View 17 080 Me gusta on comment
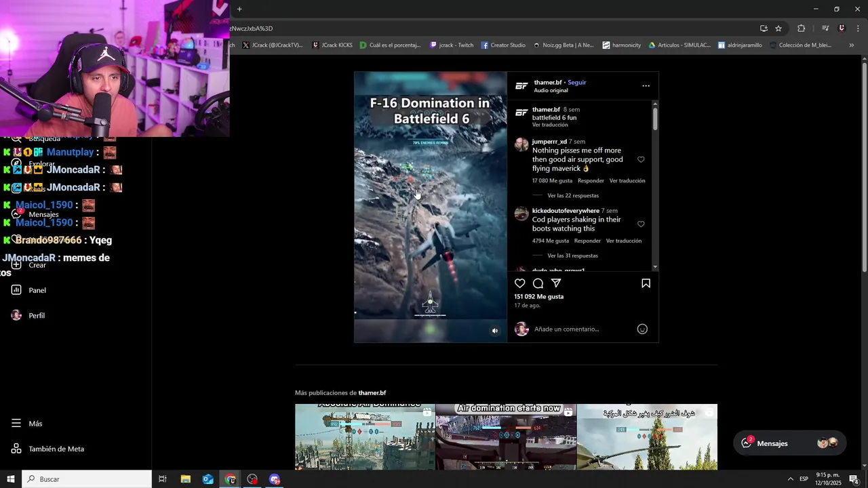The height and width of the screenshot is (488, 868). [x=552, y=181]
